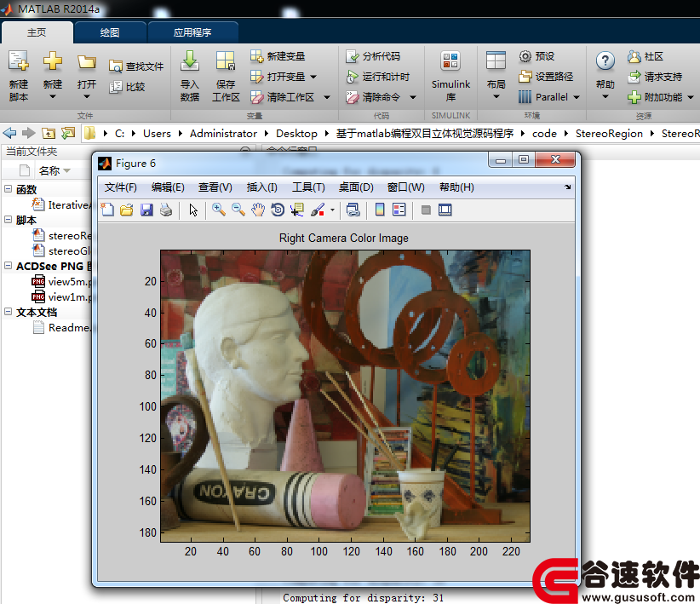Open the 工具(T) menu in Figure 6
The image size is (700, 604).
tap(308, 187)
